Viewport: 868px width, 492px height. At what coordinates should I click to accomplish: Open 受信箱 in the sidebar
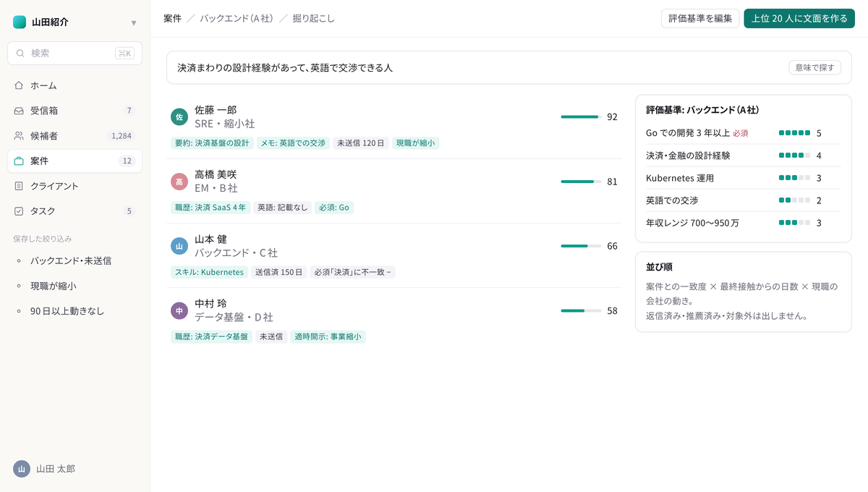[75, 111]
